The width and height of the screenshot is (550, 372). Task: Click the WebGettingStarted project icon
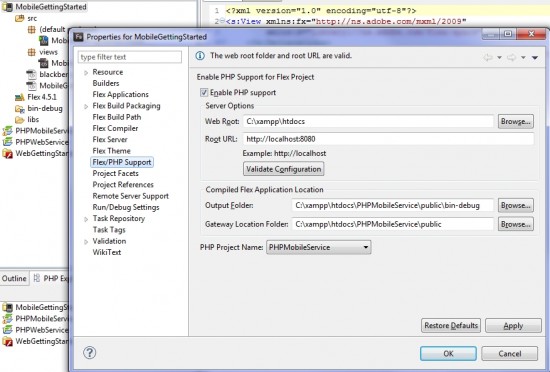(7, 154)
